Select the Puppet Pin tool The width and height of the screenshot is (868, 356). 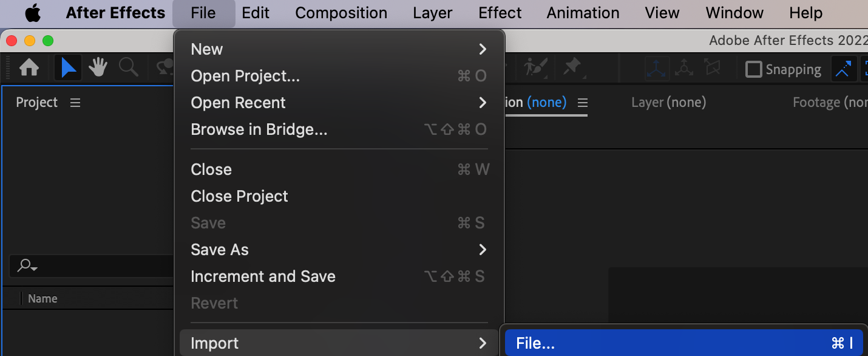[572, 68]
